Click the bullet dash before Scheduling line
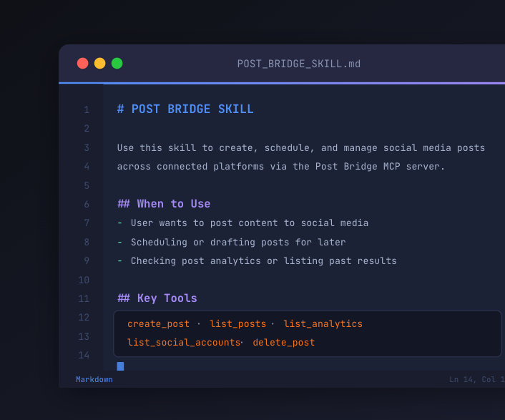This screenshot has width=505, height=420. [x=119, y=242]
